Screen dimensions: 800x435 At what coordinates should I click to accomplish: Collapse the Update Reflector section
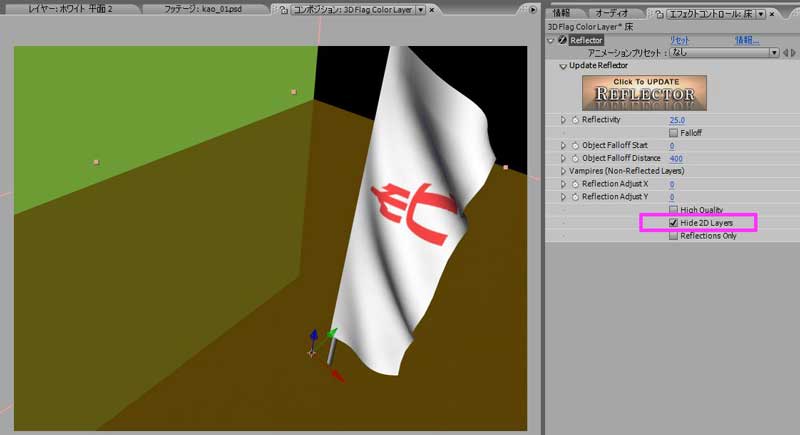point(563,66)
